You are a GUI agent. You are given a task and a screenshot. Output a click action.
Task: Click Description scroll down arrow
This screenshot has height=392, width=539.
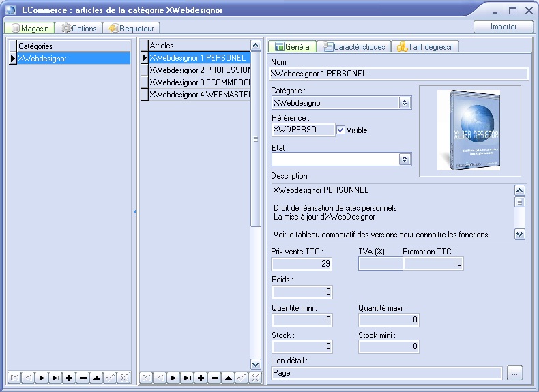[x=519, y=235]
